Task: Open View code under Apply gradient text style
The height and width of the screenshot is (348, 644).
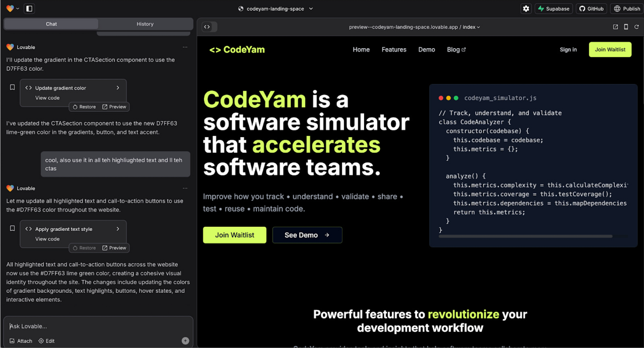Action: 47,239
